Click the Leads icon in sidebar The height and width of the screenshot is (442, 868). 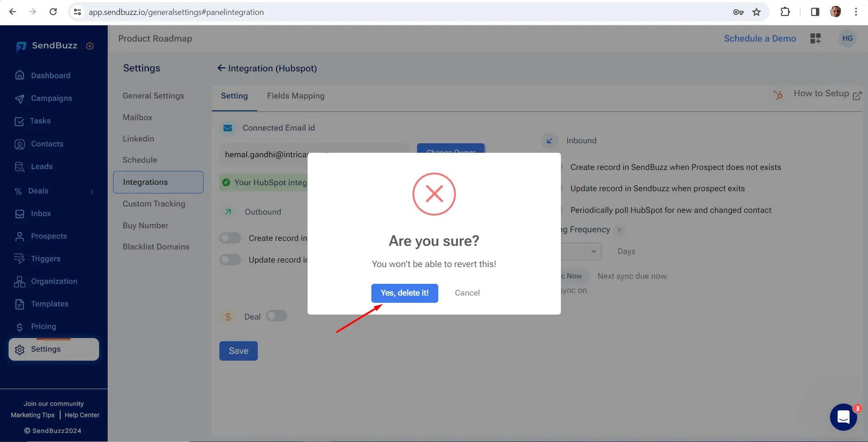coord(19,167)
